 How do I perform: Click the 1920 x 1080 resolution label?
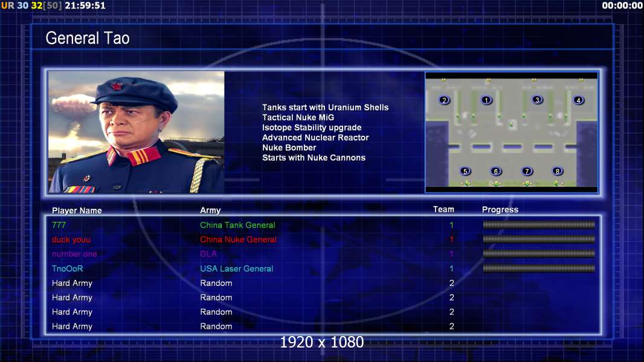(x=322, y=342)
